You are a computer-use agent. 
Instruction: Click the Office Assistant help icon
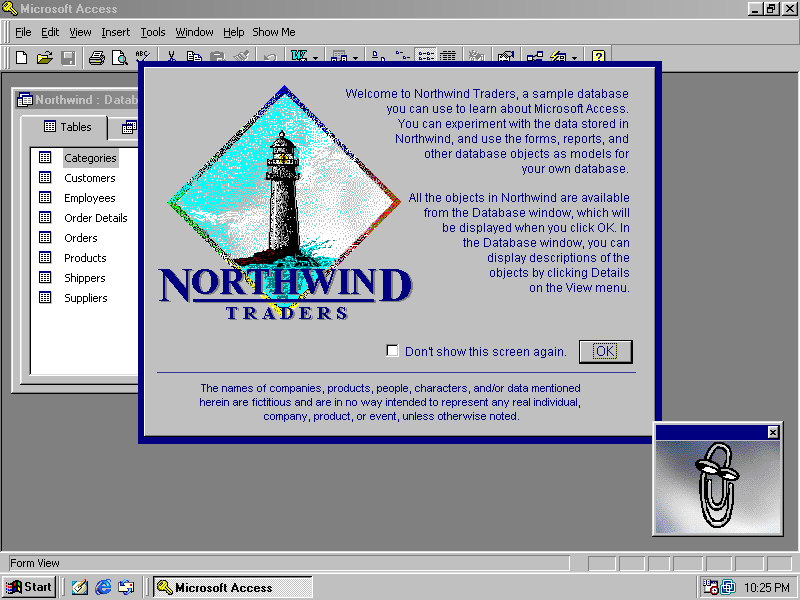[598, 56]
